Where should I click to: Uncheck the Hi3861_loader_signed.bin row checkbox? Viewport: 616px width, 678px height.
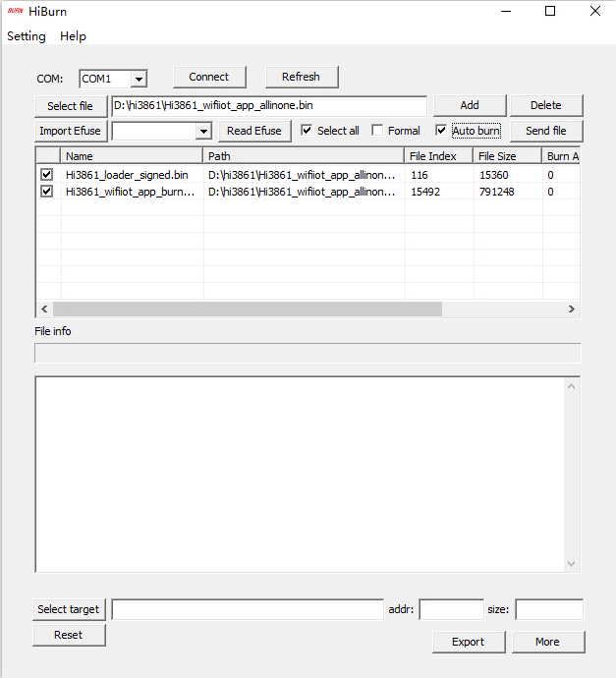pyautogui.click(x=47, y=175)
